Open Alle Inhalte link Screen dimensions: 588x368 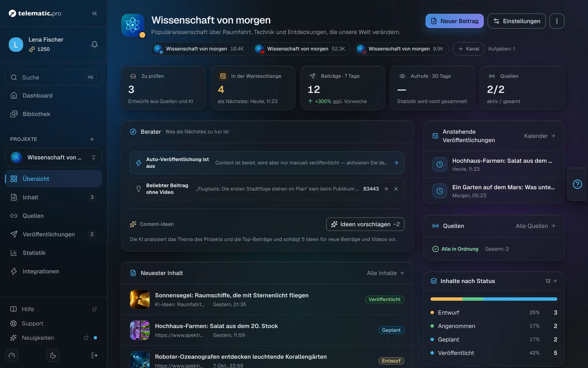pyautogui.click(x=385, y=273)
